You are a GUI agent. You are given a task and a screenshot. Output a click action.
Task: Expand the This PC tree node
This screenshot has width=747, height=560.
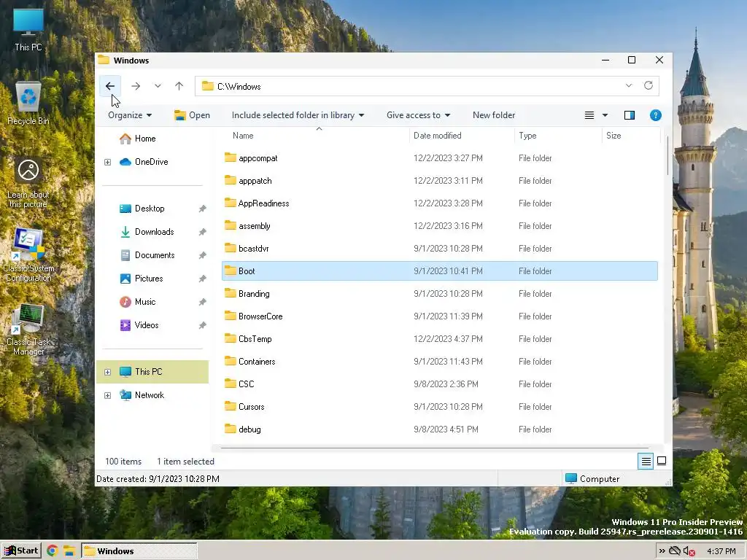(108, 372)
